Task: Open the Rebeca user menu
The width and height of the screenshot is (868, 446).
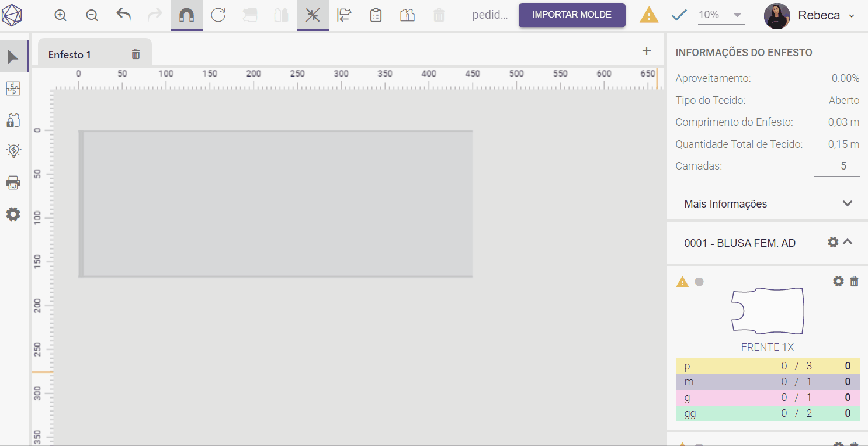Action: [826, 16]
